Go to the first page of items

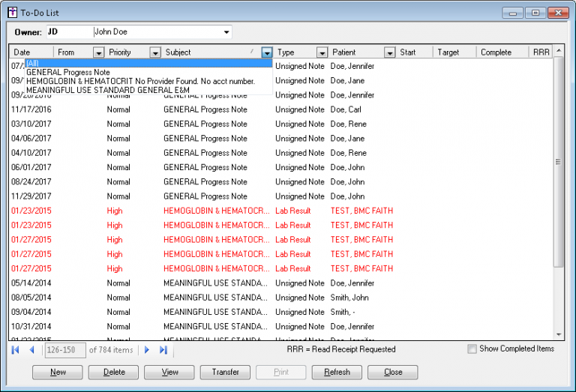[15, 350]
